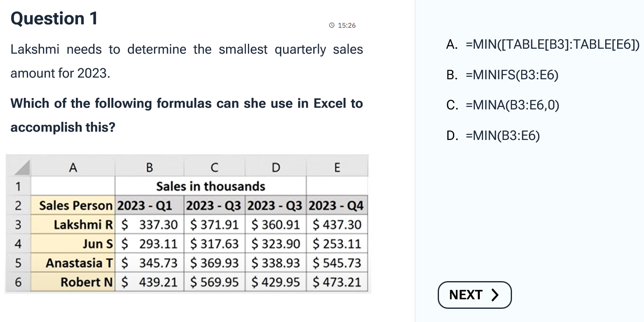This screenshot has height=322, width=644.
Task: Click the Question 1 heading
Action: [x=54, y=19]
